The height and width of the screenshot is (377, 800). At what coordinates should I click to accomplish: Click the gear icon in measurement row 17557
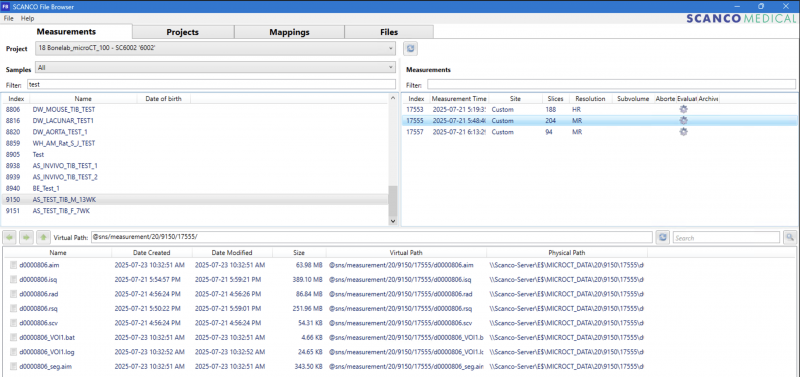pyautogui.click(x=683, y=132)
